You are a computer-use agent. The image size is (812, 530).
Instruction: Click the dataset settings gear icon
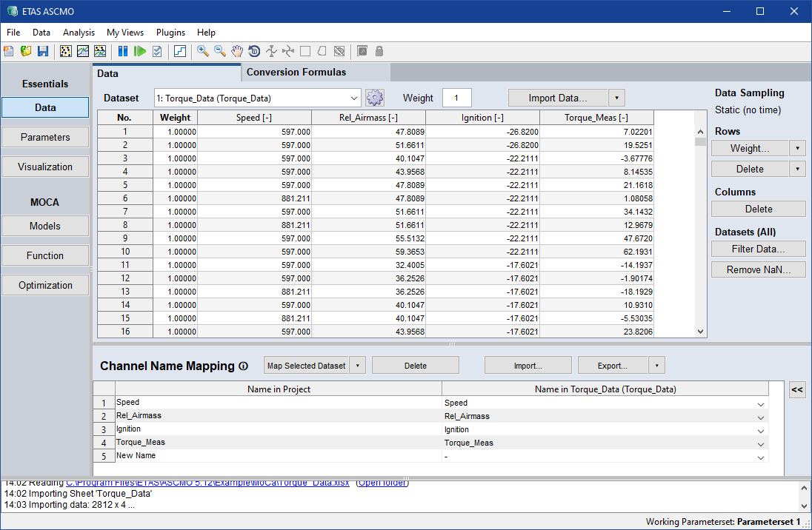[x=374, y=97]
